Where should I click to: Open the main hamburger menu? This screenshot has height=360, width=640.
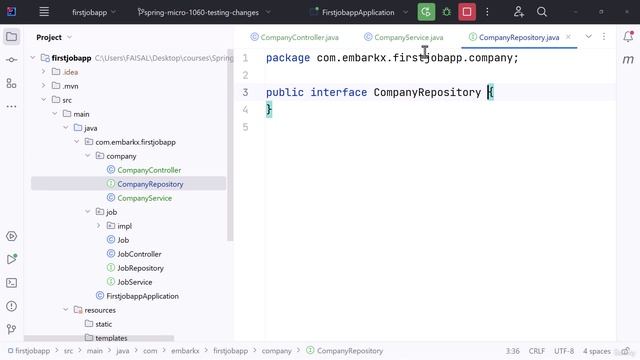point(44,12)
